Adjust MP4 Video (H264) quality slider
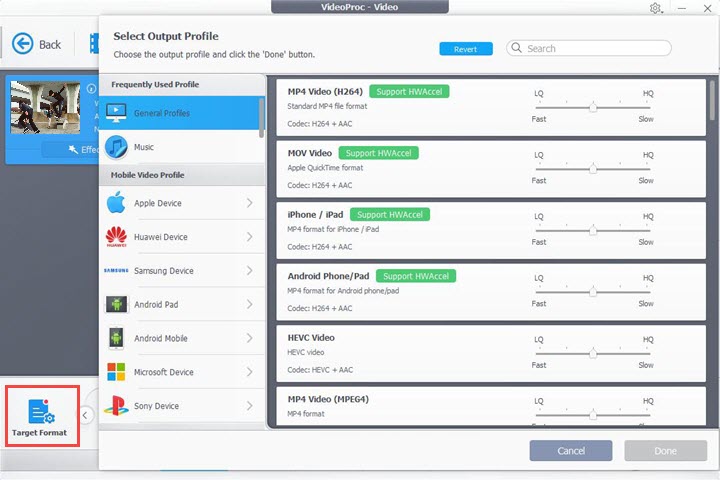The height and width of the screenshot is (480, 720). (x=593, y=107)
